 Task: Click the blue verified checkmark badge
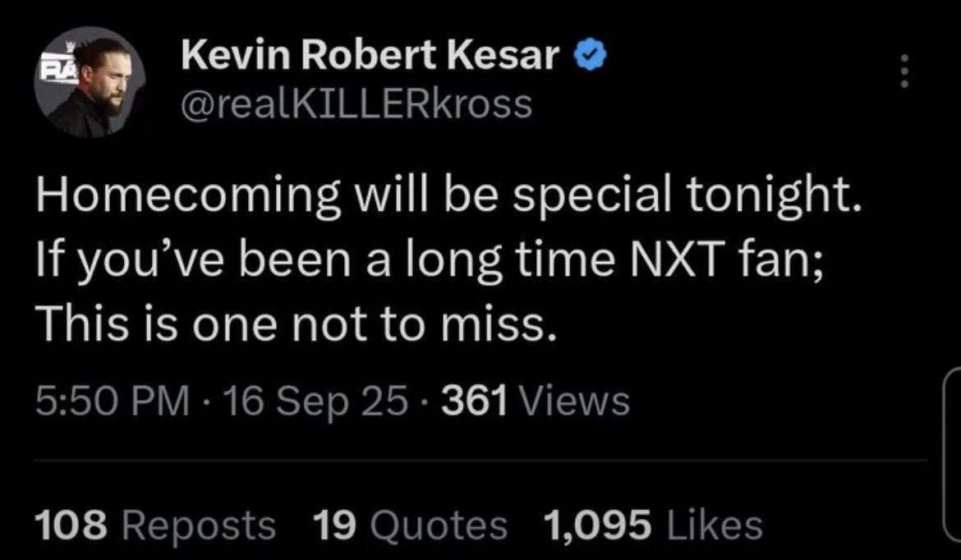point(590,55)
